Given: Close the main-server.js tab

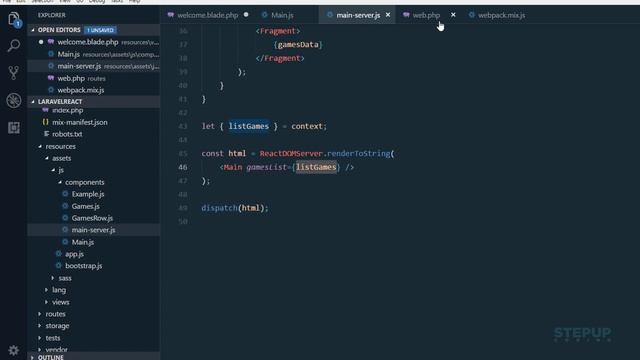Looking at the screenshot, I should click(388, 15).
